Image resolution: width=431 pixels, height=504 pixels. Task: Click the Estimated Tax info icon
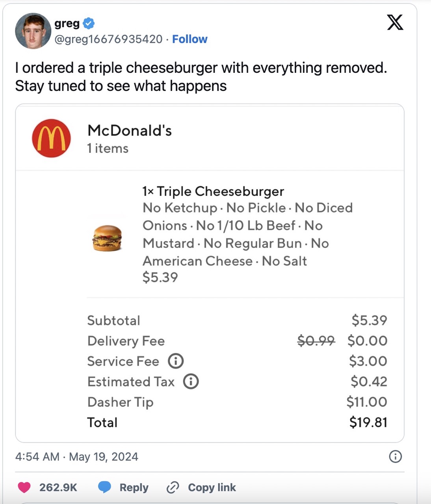(x=190, y=381)
